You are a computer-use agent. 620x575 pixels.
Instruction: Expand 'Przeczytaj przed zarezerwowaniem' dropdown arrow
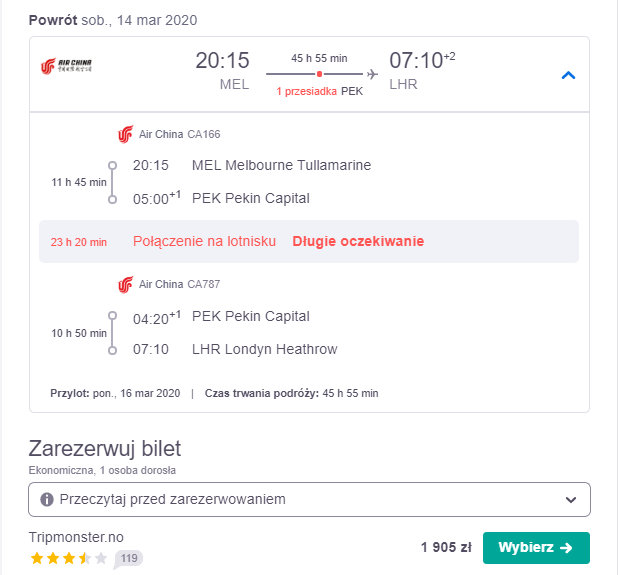pos(571,500)
